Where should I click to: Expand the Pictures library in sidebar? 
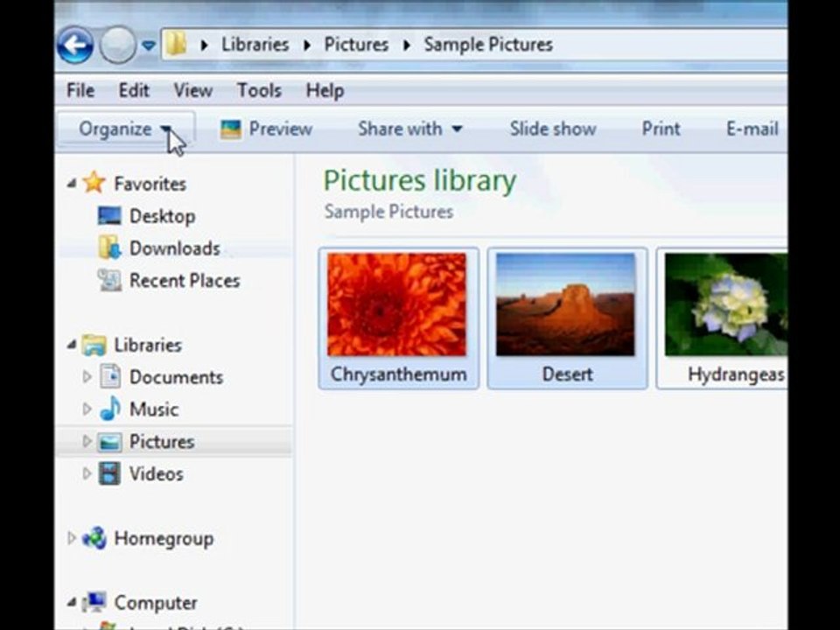click(87, 441)
